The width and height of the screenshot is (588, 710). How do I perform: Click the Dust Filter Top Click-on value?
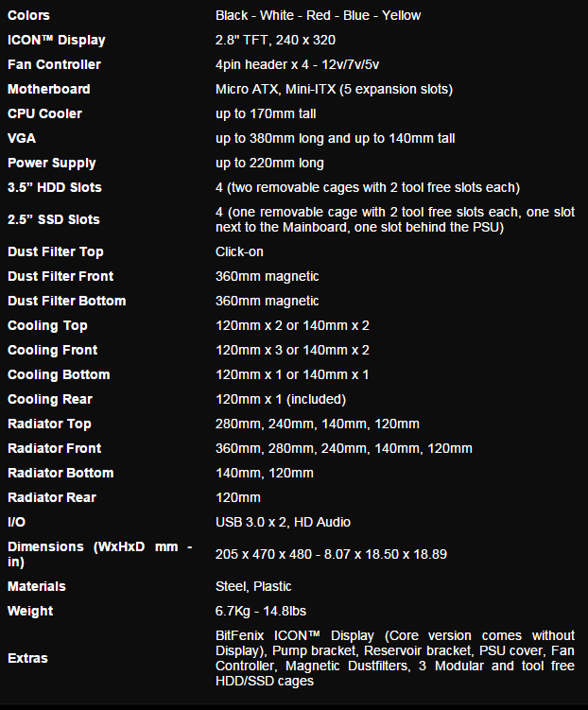click(x=239, y=251)
